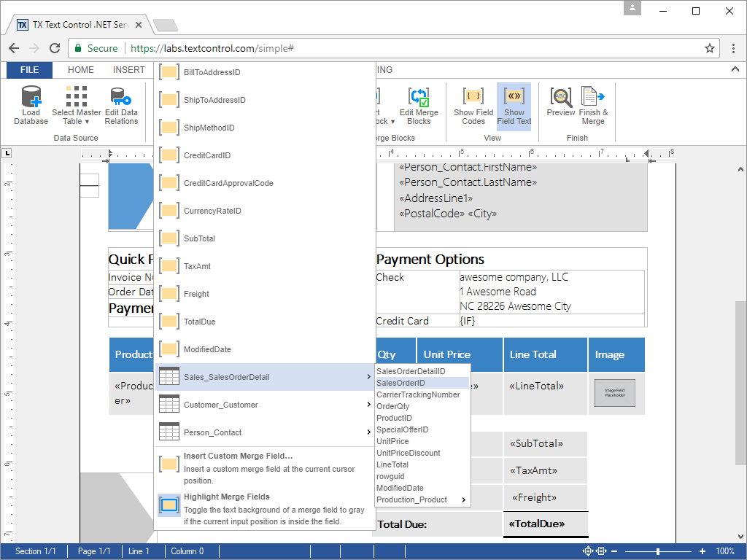Click the zoom in plus icon

[703, 551]
